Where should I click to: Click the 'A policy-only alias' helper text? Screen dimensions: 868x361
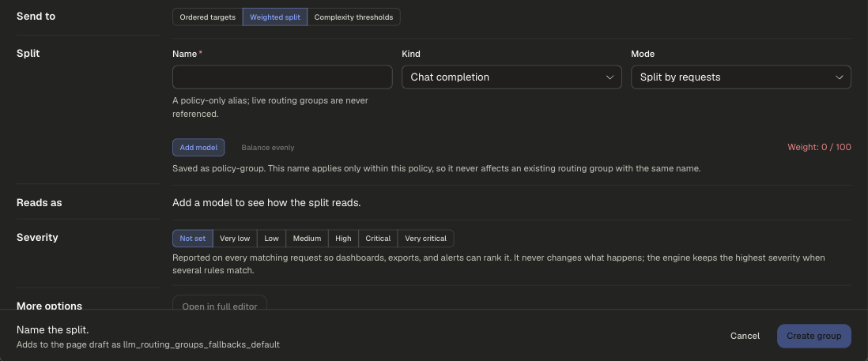[x=270, y=107]
